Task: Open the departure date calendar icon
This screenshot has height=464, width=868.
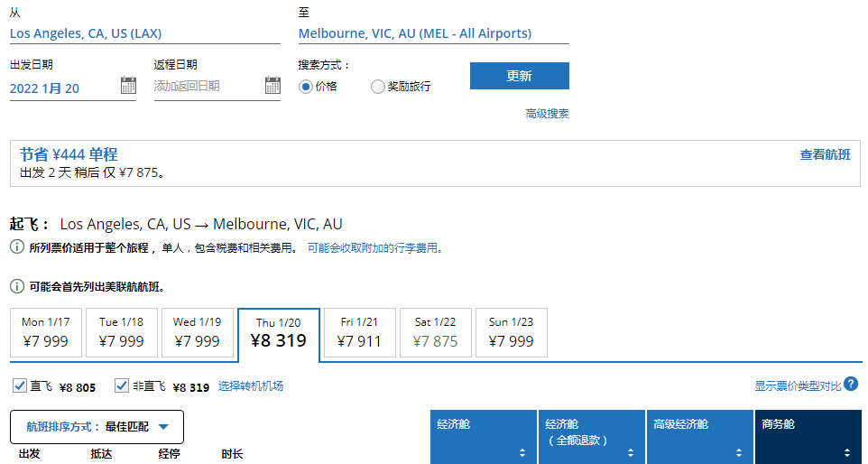Action: click(128, 87)
